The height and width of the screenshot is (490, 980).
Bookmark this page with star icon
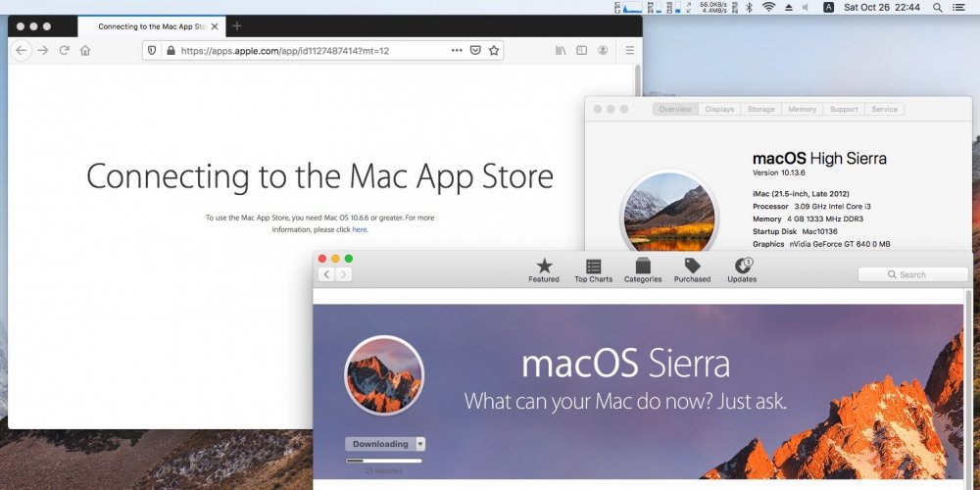pos(494,51)
